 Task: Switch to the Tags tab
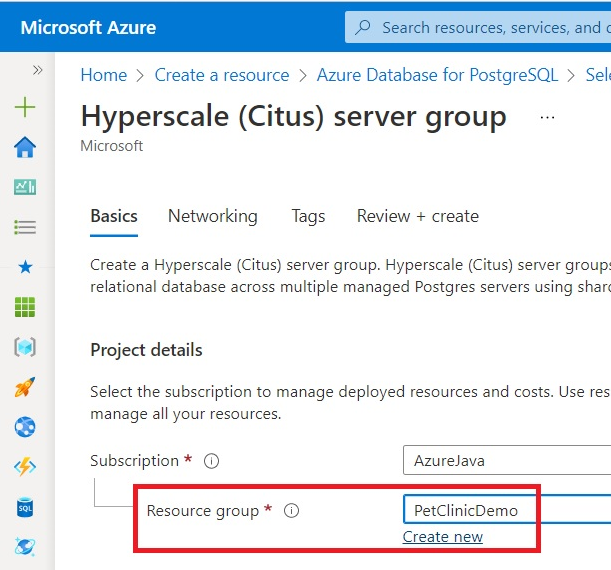(x=308, y=217)
